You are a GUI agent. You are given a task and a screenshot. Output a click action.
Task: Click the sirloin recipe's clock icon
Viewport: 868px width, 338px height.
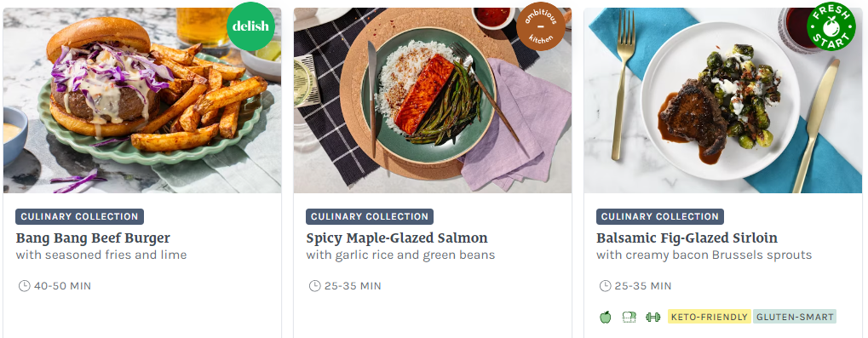[605, 286]
